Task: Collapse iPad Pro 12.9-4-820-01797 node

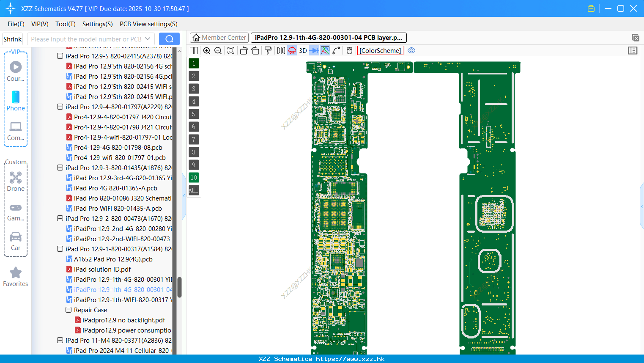Action: point(60,107)
